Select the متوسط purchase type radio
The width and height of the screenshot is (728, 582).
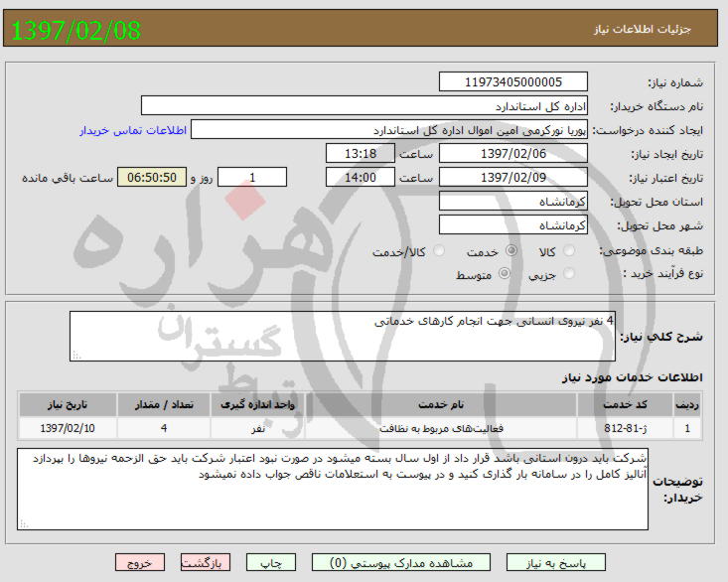coord(505,274)
